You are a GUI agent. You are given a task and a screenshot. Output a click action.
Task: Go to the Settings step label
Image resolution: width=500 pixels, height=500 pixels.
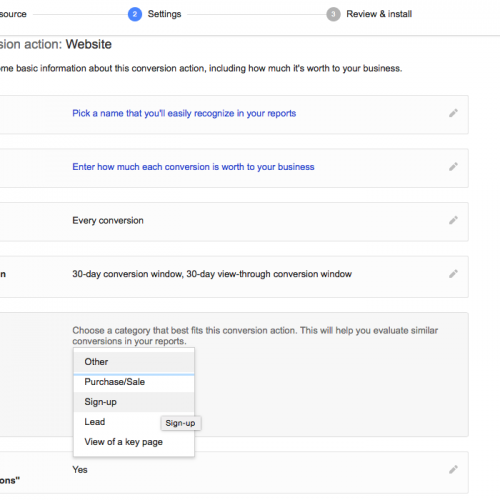(164, 14)
